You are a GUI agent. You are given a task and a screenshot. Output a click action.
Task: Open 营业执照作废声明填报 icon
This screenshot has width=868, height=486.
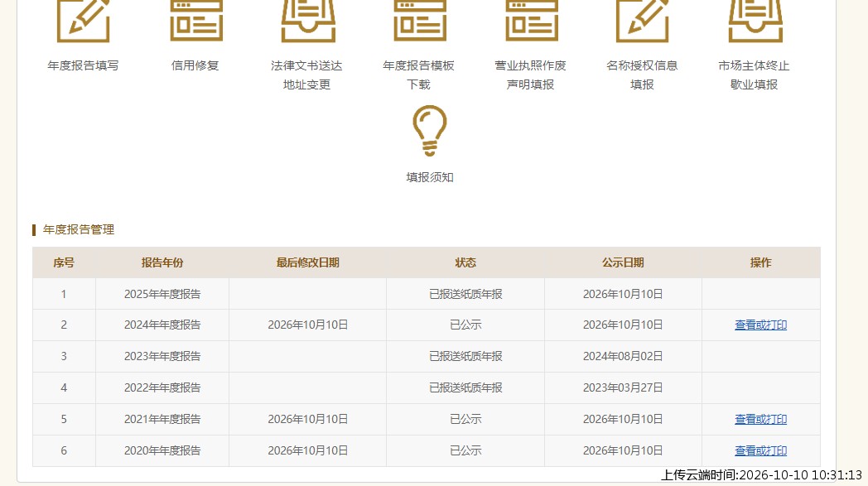[x=532, y=21]
